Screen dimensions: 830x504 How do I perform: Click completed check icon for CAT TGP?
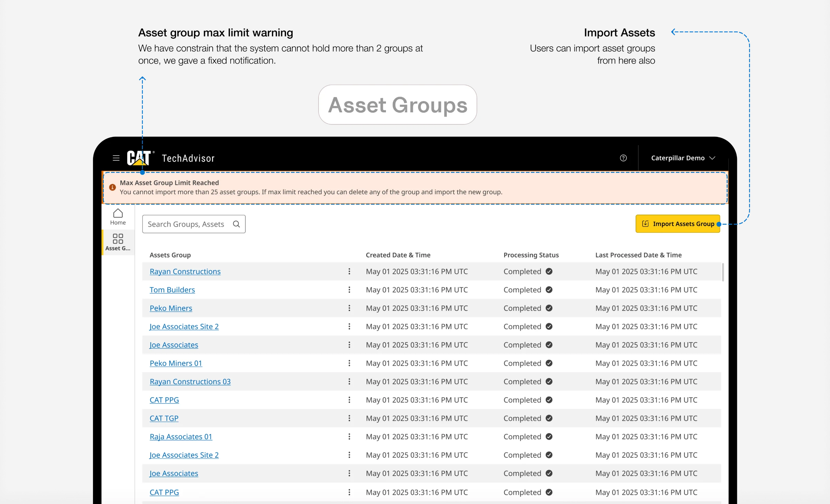tap(549, 418)
